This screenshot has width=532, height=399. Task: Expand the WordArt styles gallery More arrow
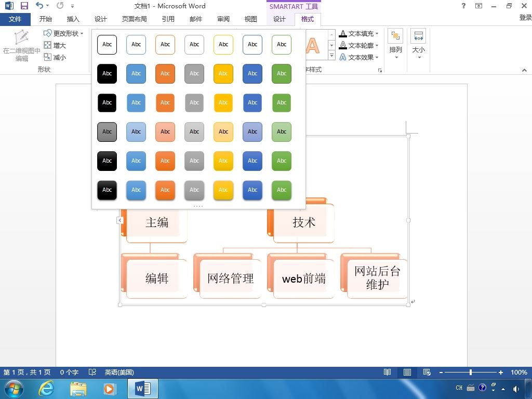[331, 55]
